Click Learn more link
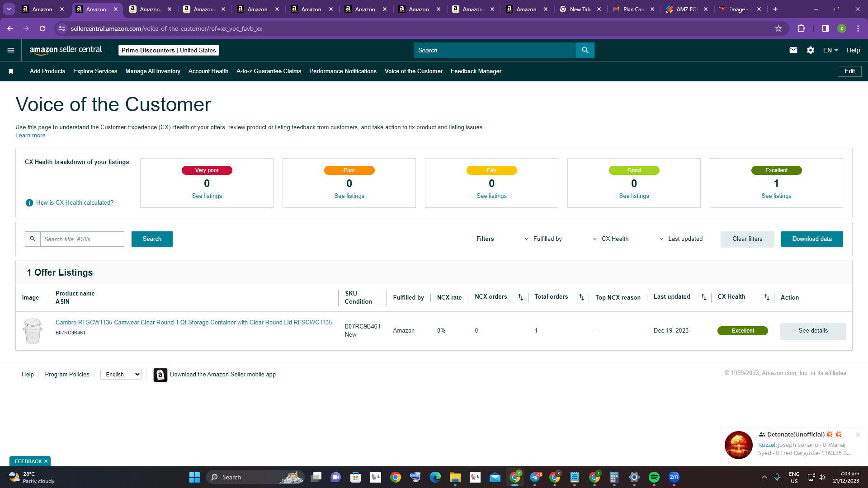This screenshot has width=868, height=488. [x=30, y=136]
